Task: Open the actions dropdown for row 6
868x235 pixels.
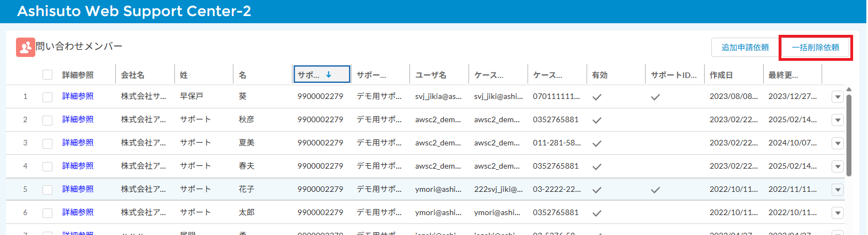Action: click(x=837, y=213)
